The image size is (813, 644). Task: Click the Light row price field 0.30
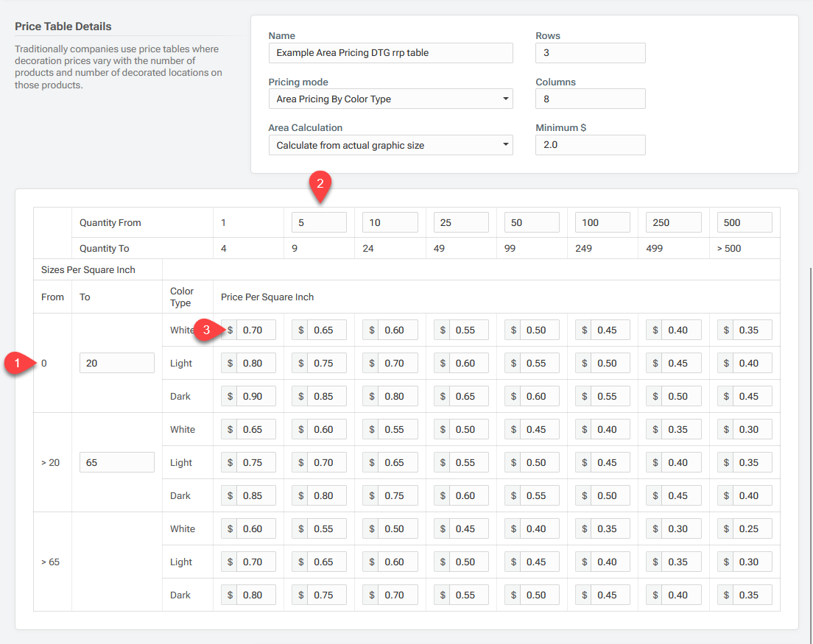pos(744,562)
